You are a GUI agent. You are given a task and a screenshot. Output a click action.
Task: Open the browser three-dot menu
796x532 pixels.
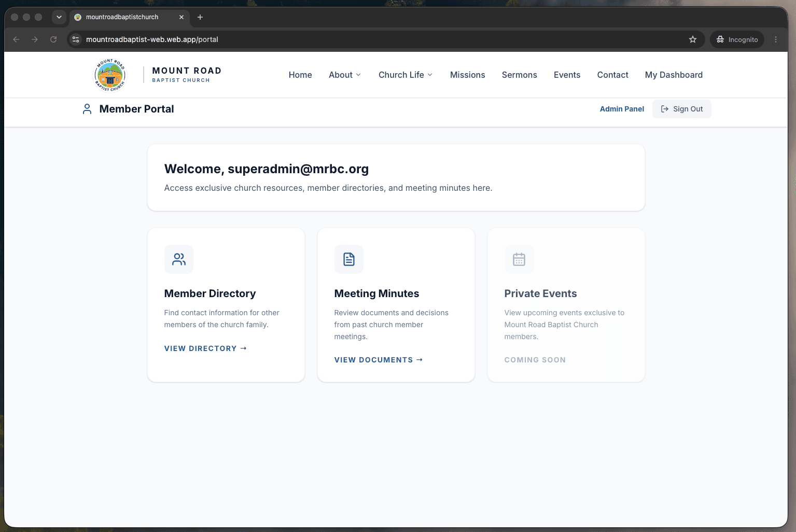pyautogui.click(x=776, y=39)
